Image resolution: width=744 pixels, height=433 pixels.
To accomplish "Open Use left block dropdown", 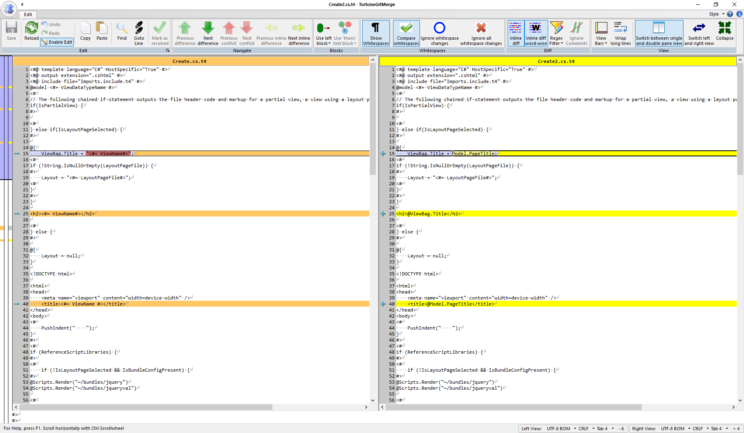I will pyautogui.click(x=324, y=33).
